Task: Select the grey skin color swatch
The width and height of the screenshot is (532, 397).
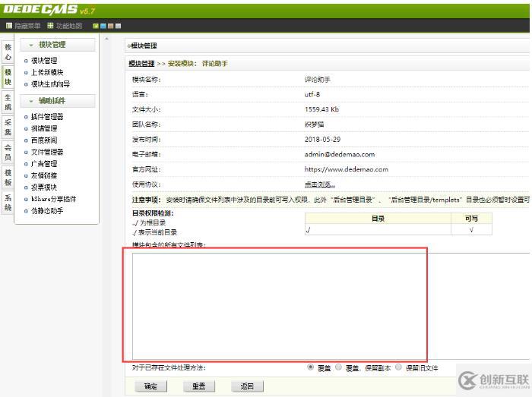Action: (x=118, y=26)
